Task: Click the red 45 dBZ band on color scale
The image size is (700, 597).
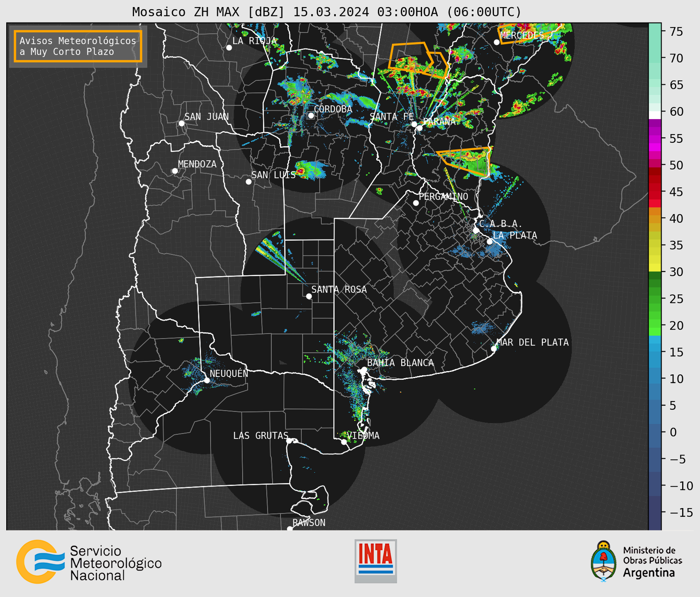Action: tap(655, 192)
